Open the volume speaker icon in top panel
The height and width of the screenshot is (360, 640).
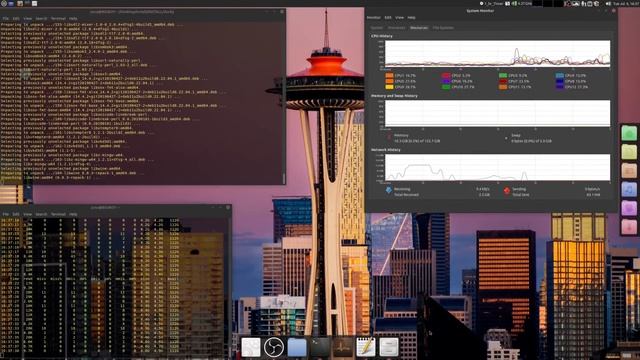pos(608,3)
